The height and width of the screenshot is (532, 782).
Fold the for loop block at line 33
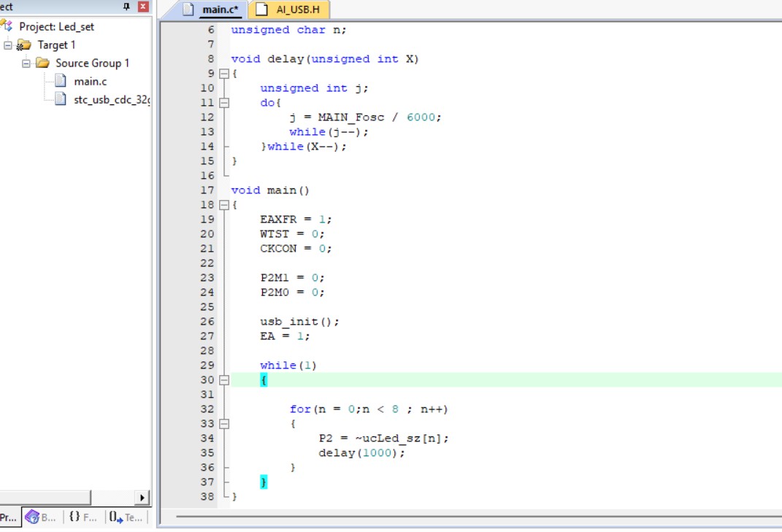tap(224, 424)
